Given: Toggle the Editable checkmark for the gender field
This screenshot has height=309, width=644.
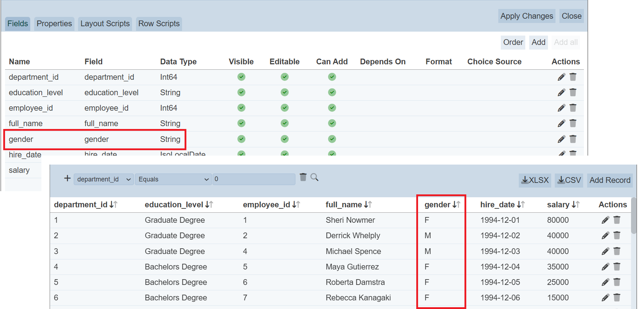Looking at the screenshot, I should coord(284,139).
